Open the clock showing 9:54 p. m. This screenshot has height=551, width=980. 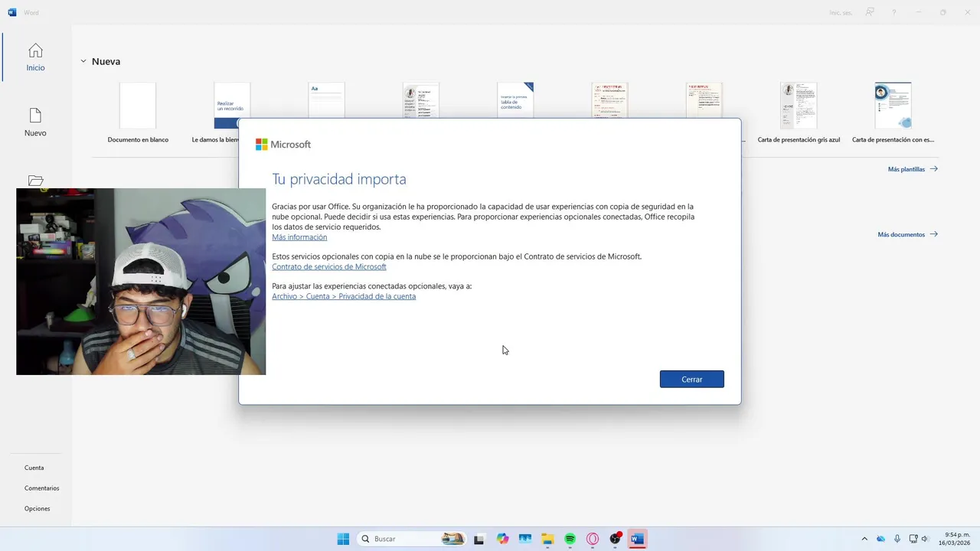point(956,539)
